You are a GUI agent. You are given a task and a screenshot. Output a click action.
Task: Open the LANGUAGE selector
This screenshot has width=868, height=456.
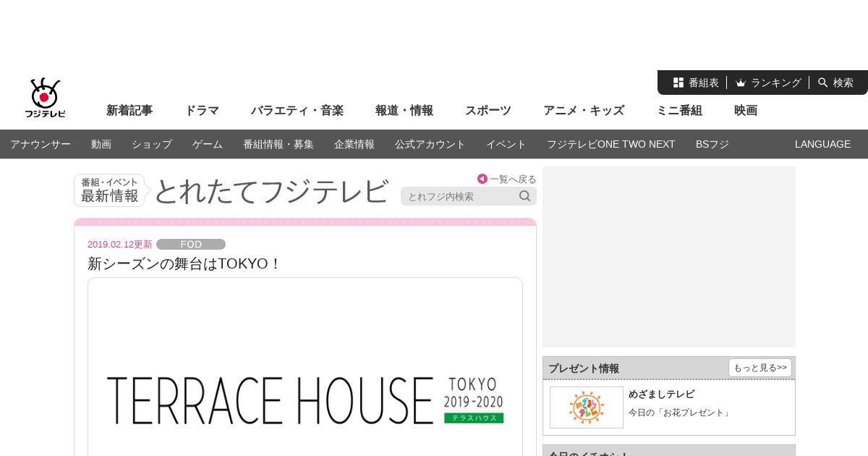823,144
